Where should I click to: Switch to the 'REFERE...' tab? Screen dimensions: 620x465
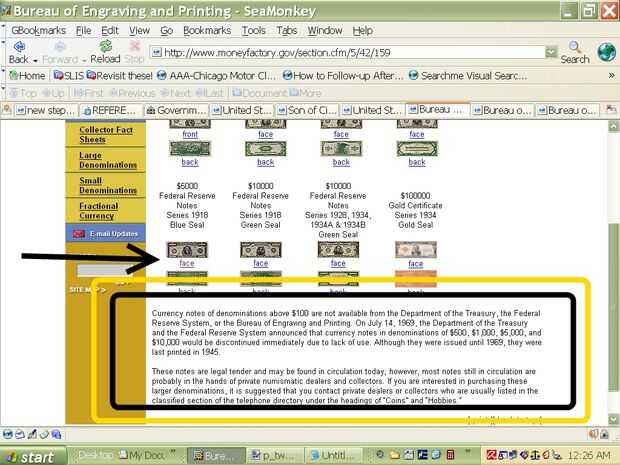(x=110, y=110)
